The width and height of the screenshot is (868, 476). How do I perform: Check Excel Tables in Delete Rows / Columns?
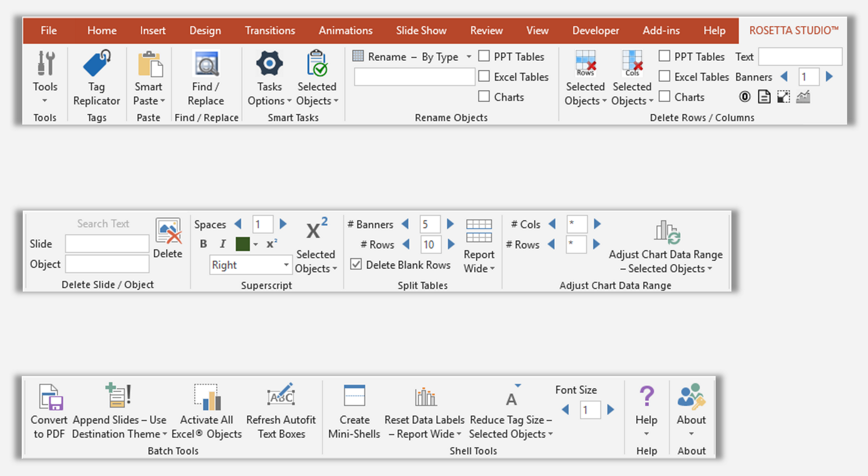(x=664, y=76)
